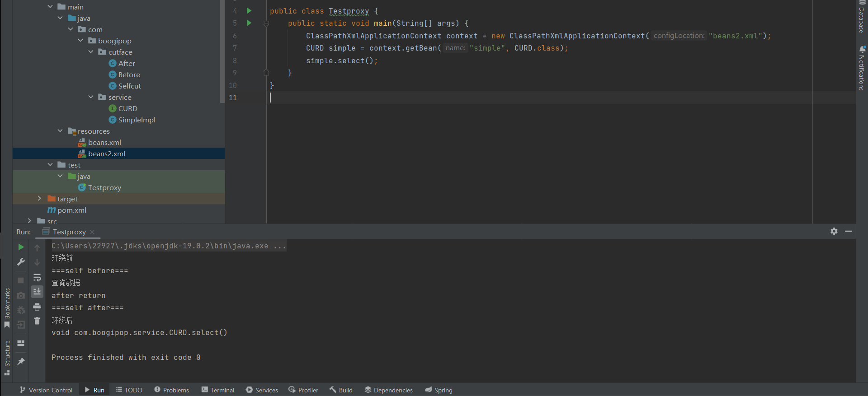Screen dimensions: 868x396
Task: Collapse the boogipop package
Action: click(x=80, y=41)
